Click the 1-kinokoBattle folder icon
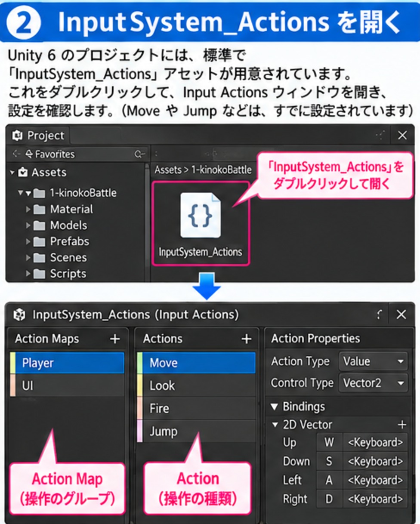 (39, 193)
